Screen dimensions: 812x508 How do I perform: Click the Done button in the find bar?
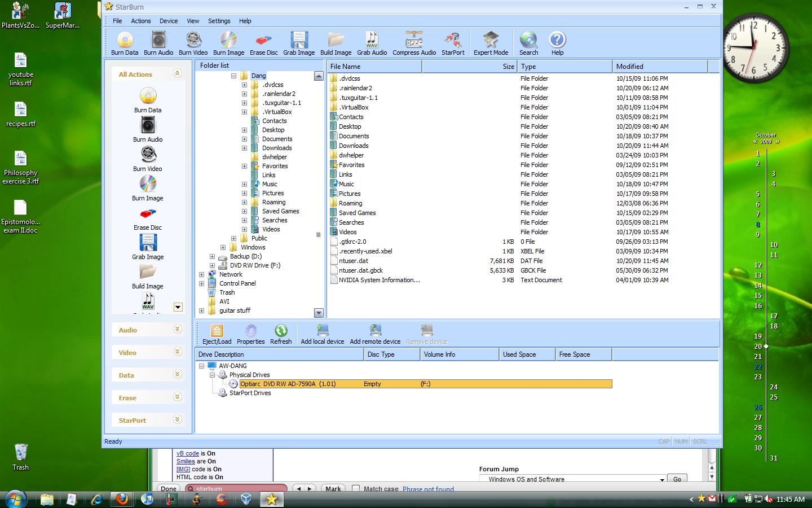[168, 489]
